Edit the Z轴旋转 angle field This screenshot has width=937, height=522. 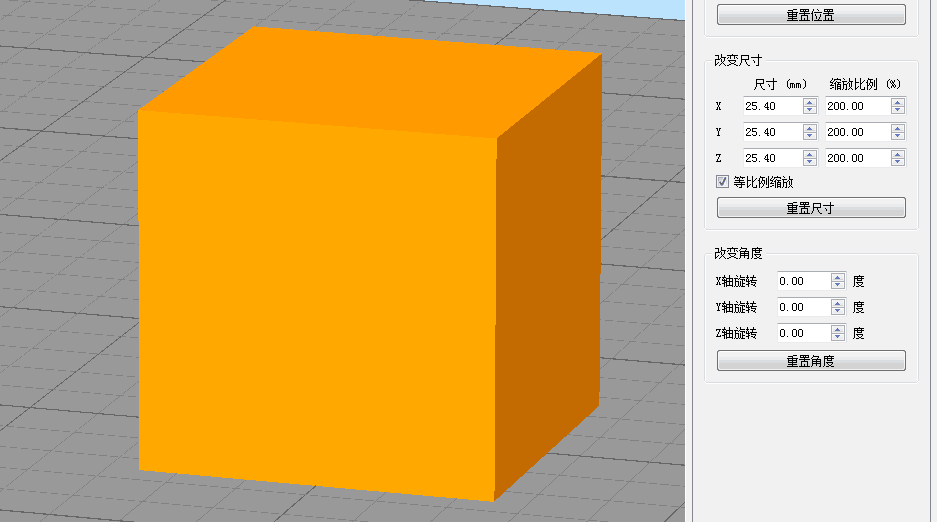point(804,333)
